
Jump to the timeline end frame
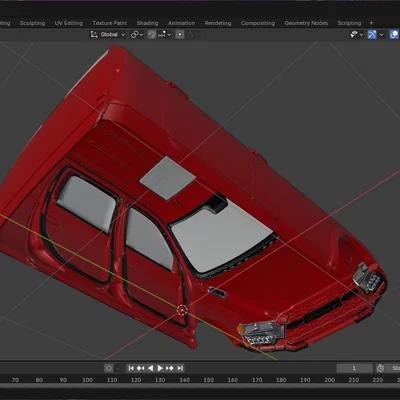pyautogui.click(x=180, y=368)
